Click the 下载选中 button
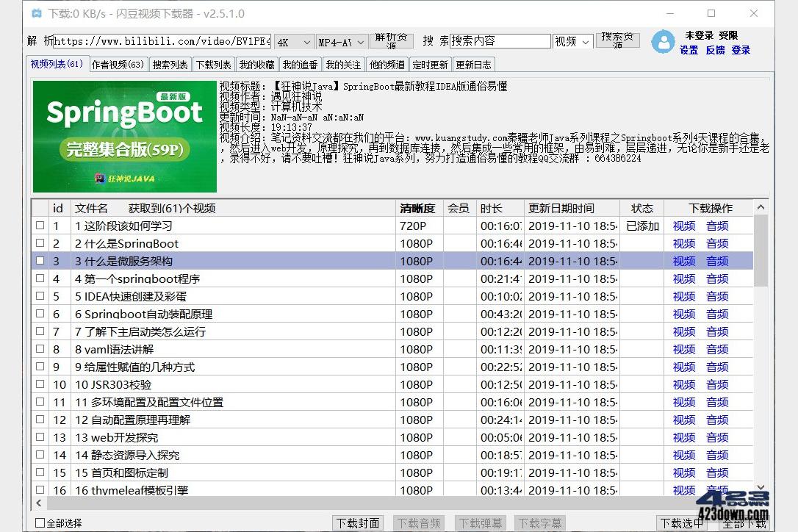Screen dimensions: 798x532 click(681, 523)
